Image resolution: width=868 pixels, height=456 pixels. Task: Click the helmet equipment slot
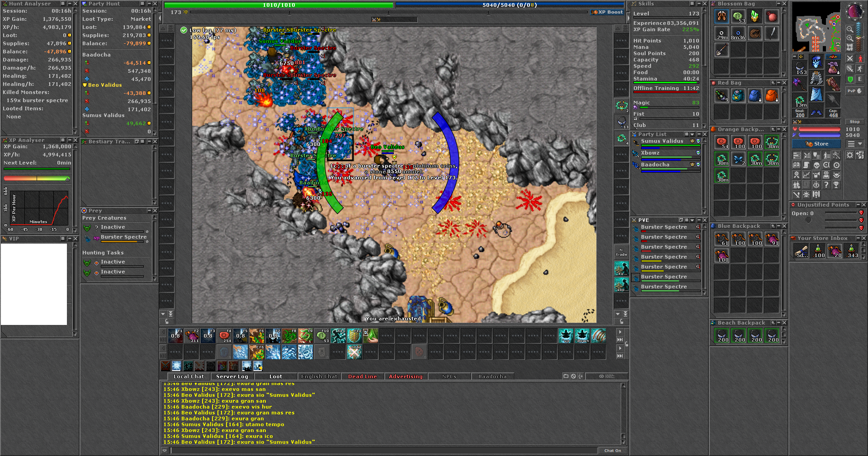coord(816,61)
